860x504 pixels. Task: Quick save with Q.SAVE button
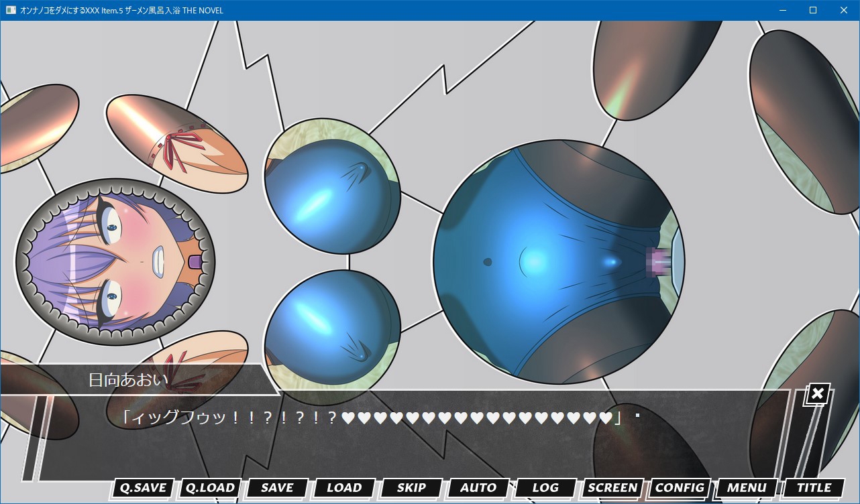tap(142, 488)
